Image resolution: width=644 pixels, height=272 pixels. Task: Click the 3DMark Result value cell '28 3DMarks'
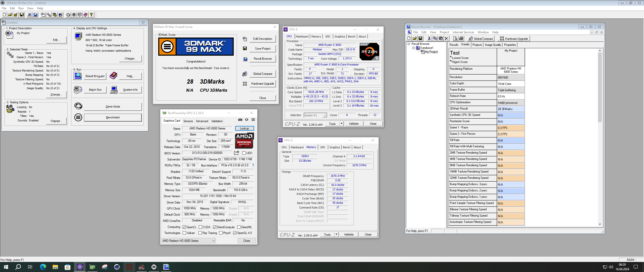coord(511,109)
